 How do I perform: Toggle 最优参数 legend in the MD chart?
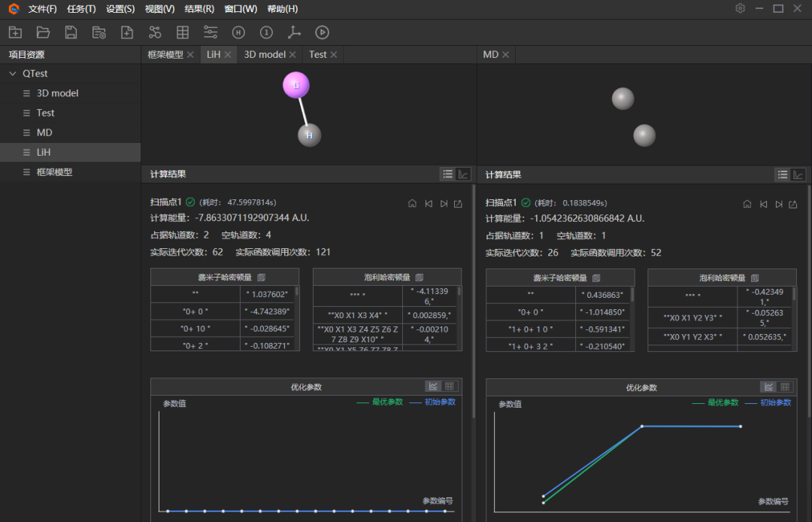715,402
